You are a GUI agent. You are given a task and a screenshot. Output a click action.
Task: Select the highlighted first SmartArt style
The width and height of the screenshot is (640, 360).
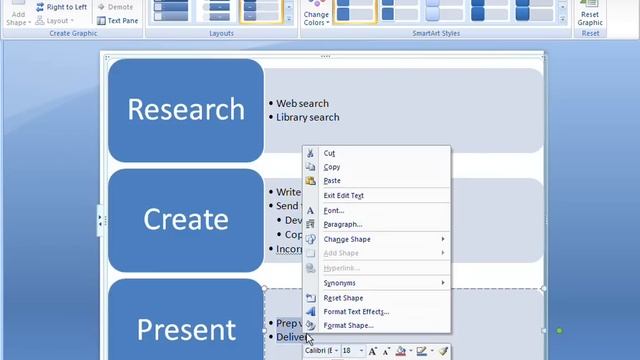pos(355,11)
